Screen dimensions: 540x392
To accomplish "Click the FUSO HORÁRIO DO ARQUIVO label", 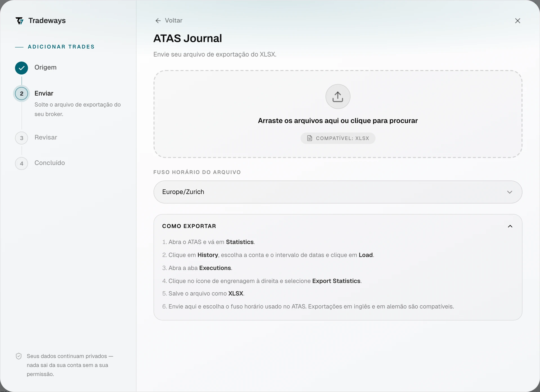I will click(x=197, y=172).
